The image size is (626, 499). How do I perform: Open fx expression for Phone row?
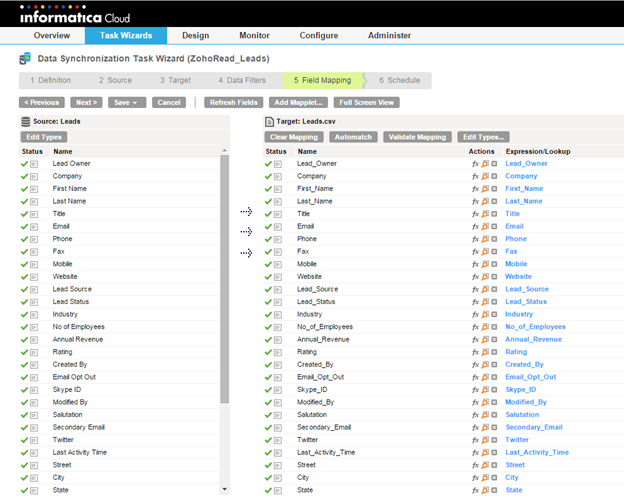tap(475, 239)
